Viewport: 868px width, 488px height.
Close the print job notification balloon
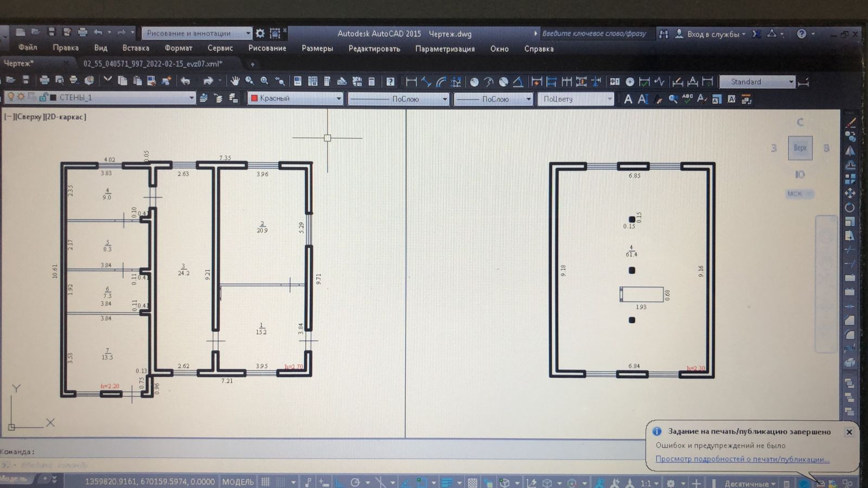[x=849, y=432]
